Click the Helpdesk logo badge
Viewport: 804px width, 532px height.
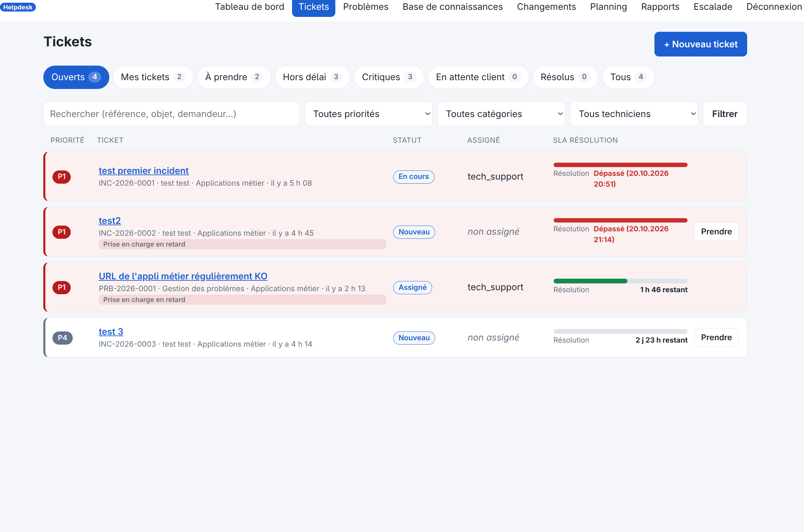[18, 7]
